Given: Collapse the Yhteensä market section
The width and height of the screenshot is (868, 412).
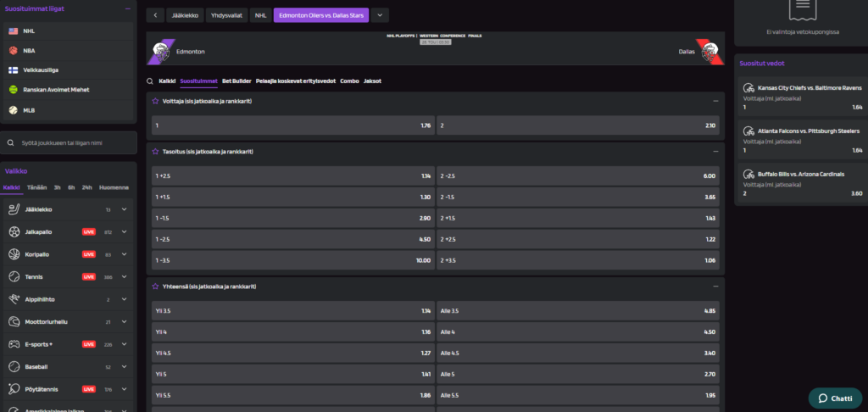Looking at the screenshot, I should pos(715,287).
